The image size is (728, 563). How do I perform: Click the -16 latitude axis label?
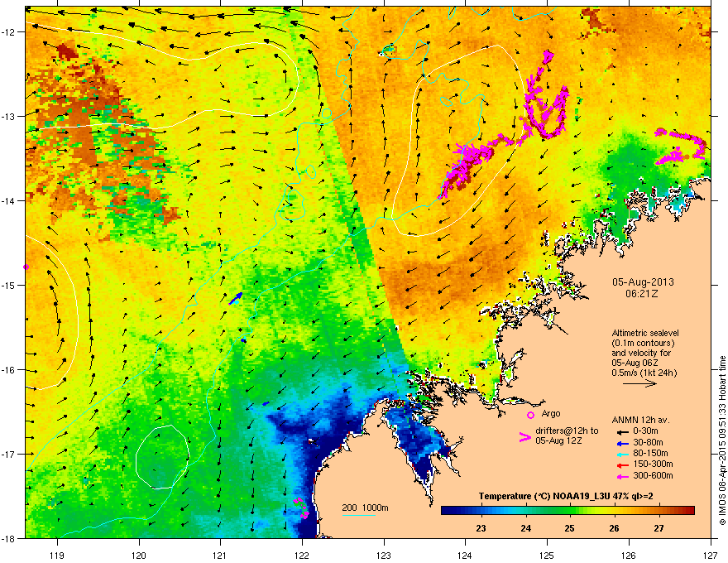(10, 370)
